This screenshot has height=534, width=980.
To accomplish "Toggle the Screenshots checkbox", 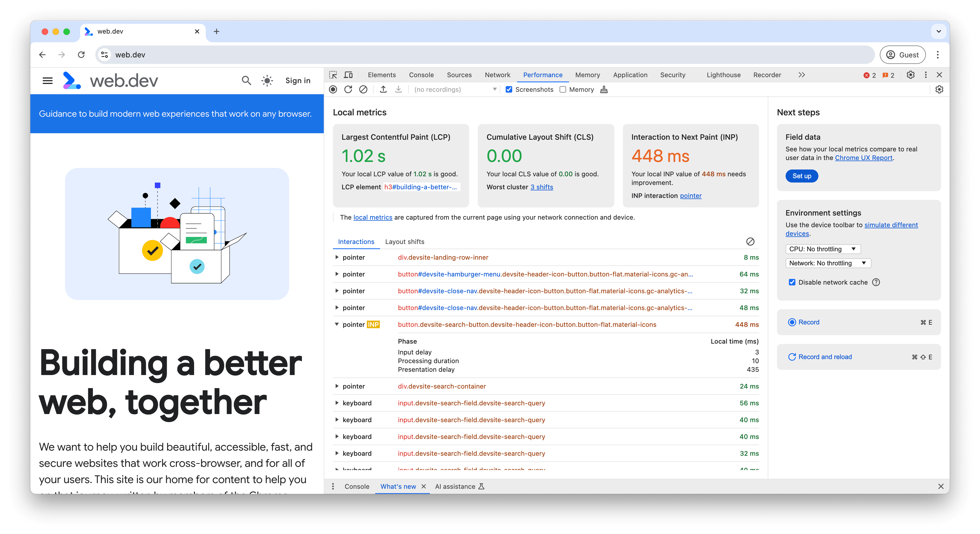I will click(509, 89).
